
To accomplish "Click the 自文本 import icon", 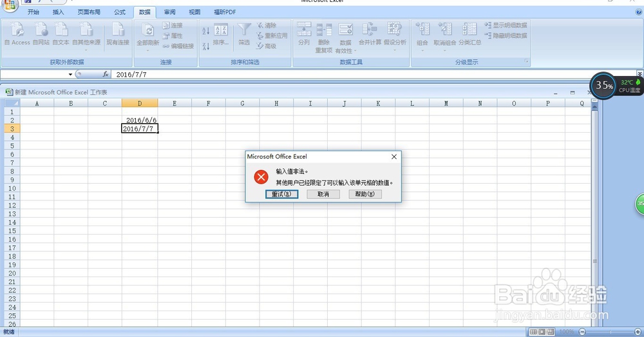I will pyautogui.click(x=61, y=34).
